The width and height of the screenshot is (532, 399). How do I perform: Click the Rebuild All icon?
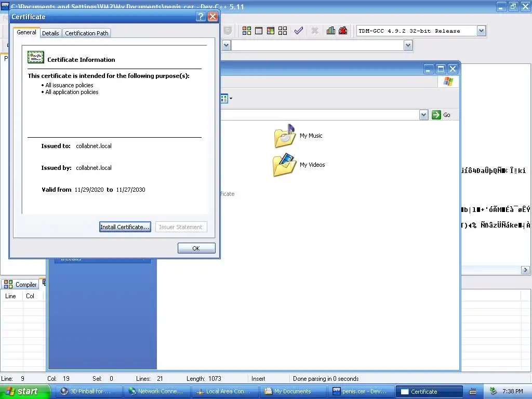[283, 31]
